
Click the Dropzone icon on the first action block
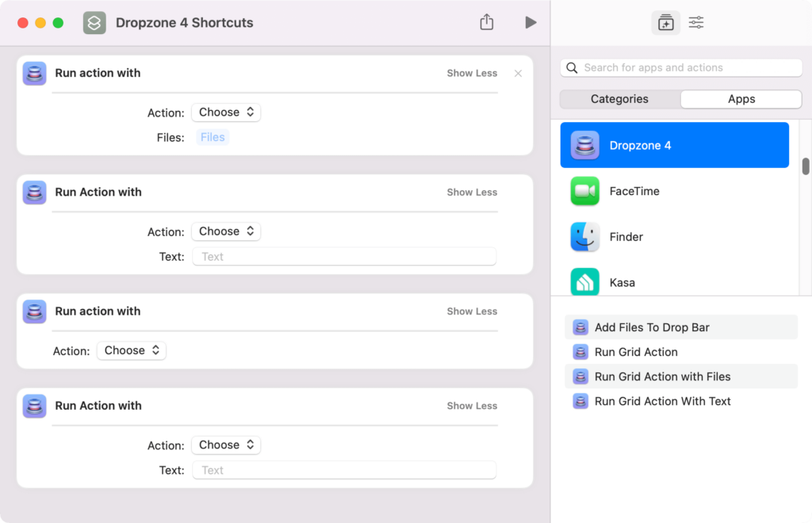(x=34, y=73)
